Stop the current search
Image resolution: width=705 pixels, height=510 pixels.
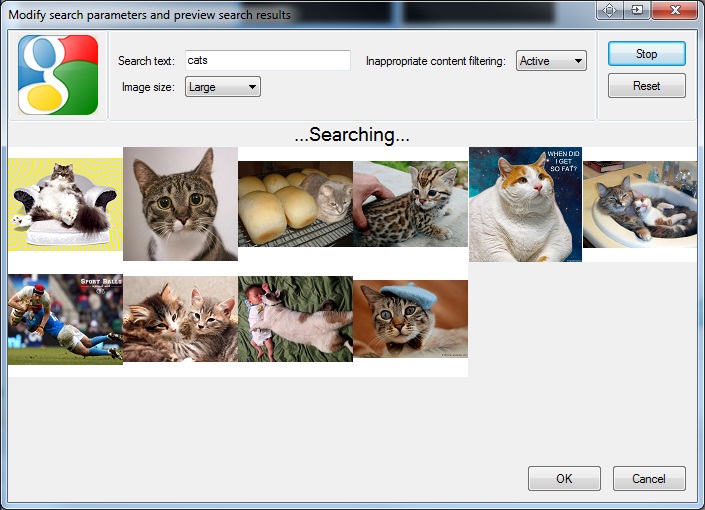point(646,54)
